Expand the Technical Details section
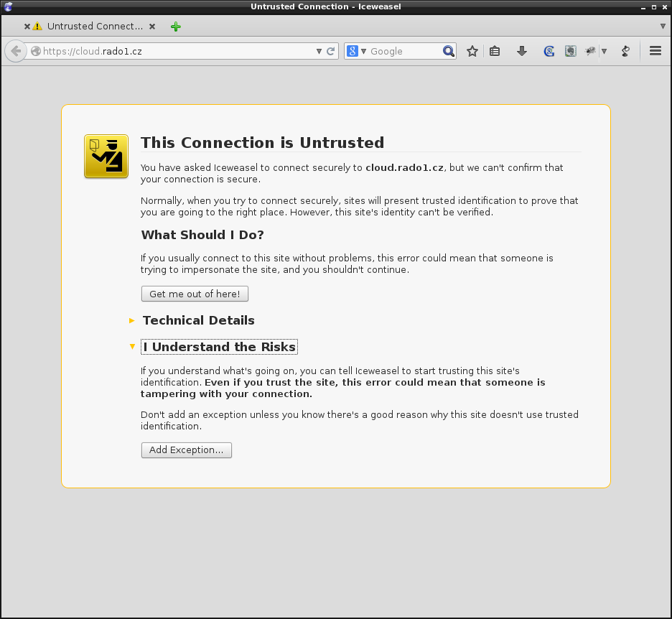 [198, 320]
